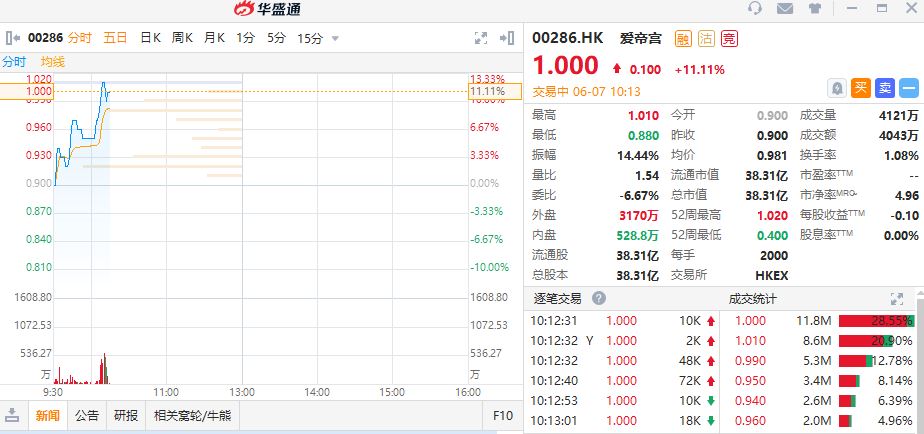Screen dimensions: 924x434
Task: Select the 成交统计 trade statistics header
Action: 753,299
